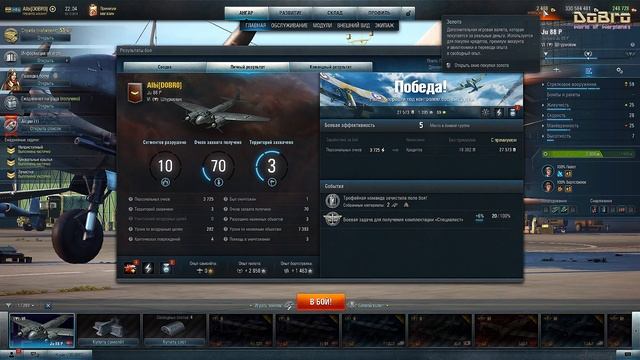Open the ВНЕШНИЙ ВИД sub-tab

click(x=353, y=25)
